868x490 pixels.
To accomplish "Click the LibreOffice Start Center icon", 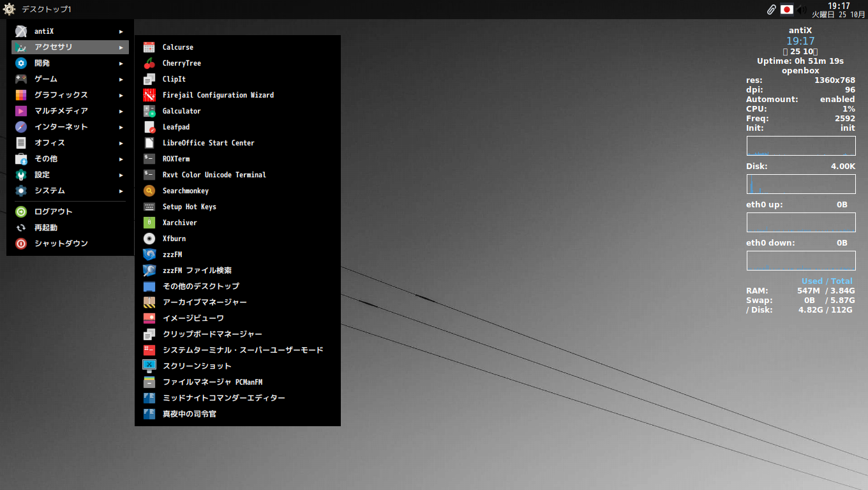I will [149, 143].
